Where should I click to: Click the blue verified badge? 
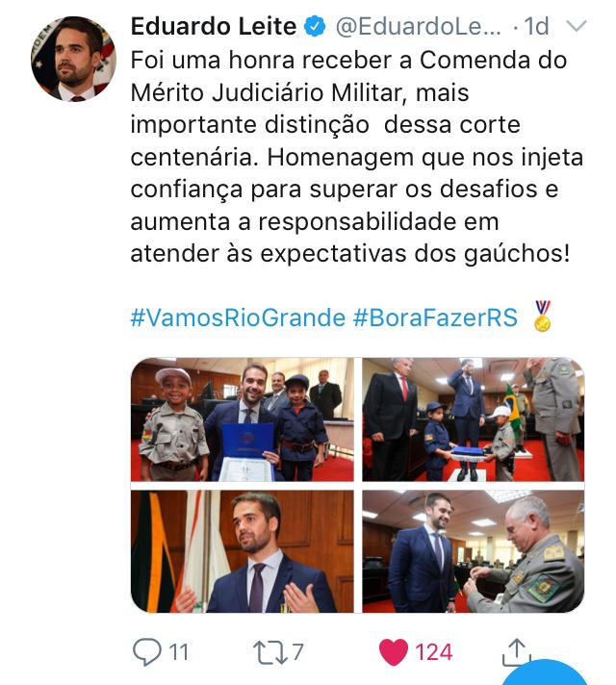[x=315, y=26]
